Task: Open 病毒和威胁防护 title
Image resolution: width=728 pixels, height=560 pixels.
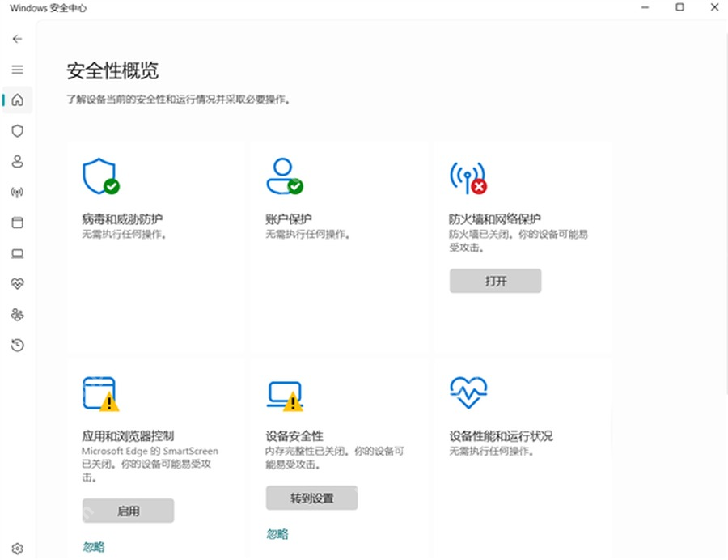Action: (x=122, y=218)
